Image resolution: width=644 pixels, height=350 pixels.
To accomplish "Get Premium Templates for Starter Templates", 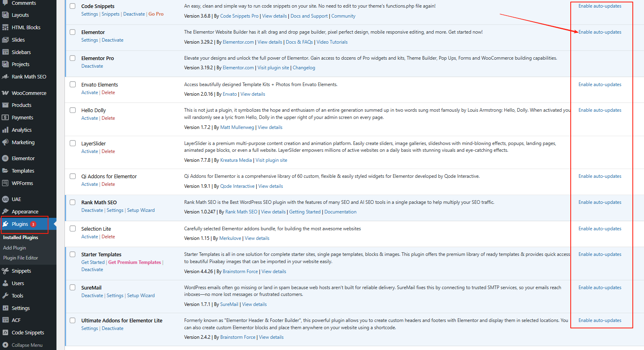I will (x=135, y=262).
